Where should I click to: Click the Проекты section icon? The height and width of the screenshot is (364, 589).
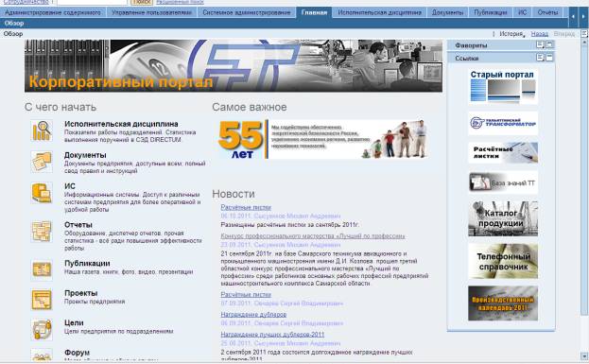[42, 300]
